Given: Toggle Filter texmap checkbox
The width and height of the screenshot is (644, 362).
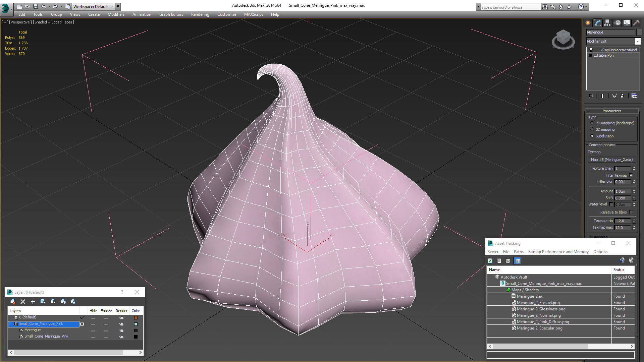Looking at the screenshot, I should pyautogui.click(x=631, y=175).
